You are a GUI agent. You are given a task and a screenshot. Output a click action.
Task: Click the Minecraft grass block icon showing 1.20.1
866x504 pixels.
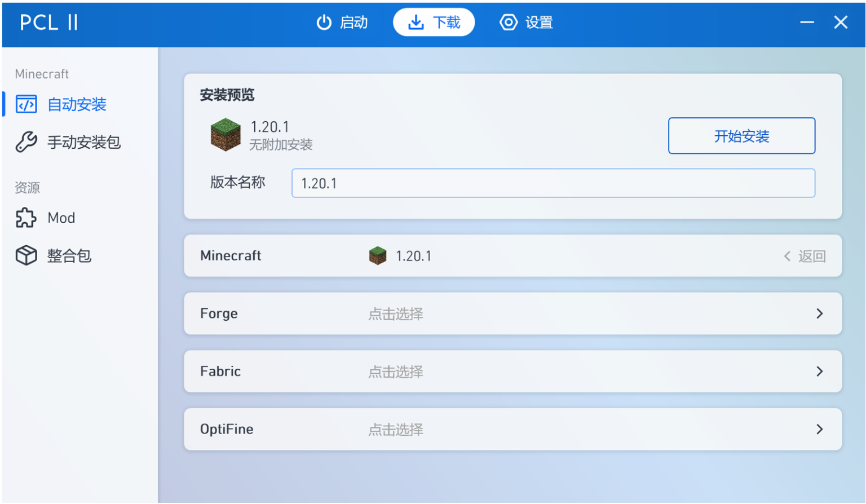point(377,255)
